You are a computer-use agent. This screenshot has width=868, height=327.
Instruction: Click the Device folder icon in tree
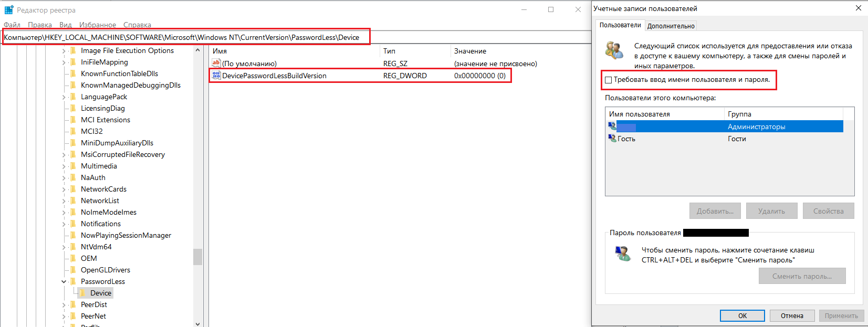(x=82, y=293)
